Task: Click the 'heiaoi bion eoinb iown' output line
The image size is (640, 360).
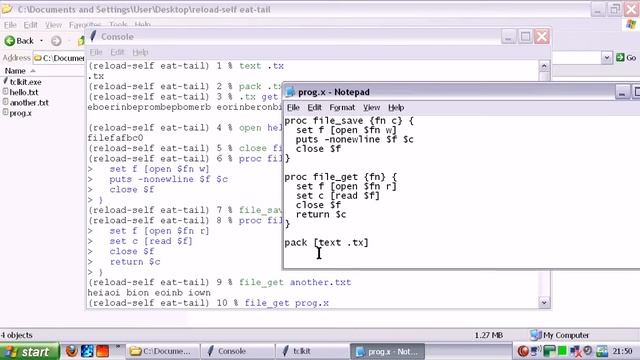Action: pos(149,293)
